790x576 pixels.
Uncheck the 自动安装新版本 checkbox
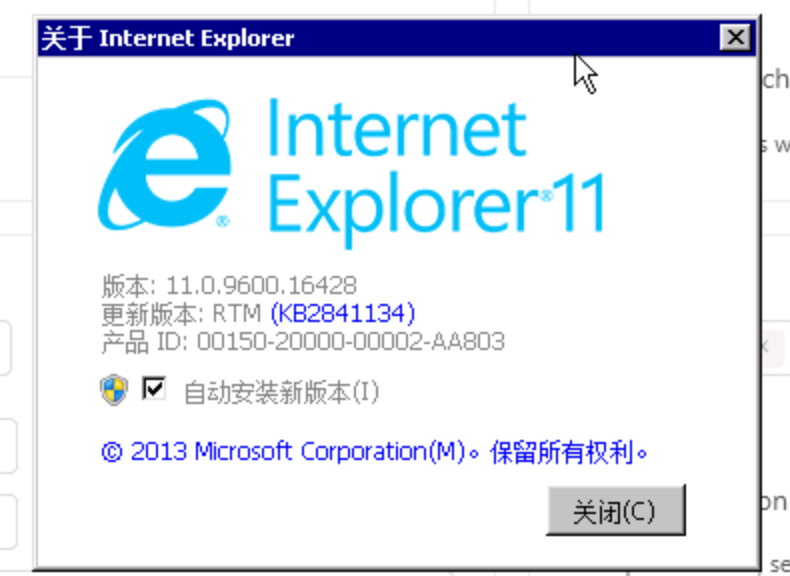pos(154,389)
